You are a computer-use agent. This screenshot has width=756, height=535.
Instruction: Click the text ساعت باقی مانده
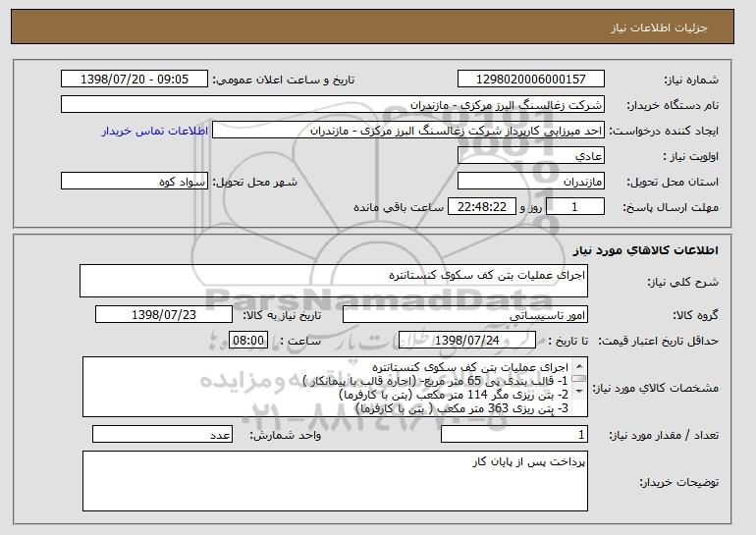point(399,207)
